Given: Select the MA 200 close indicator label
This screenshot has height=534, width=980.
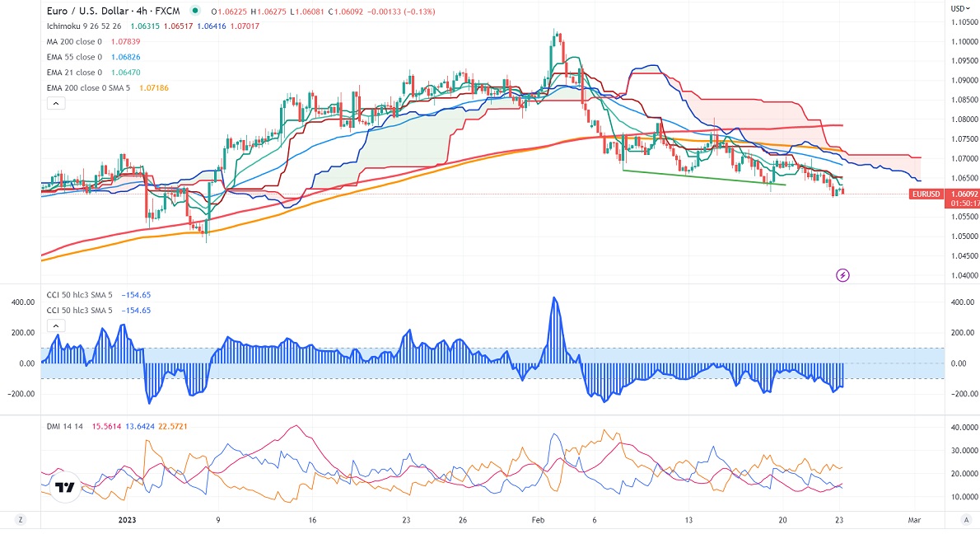Looking at the screenshot, I should click(74, 42).
